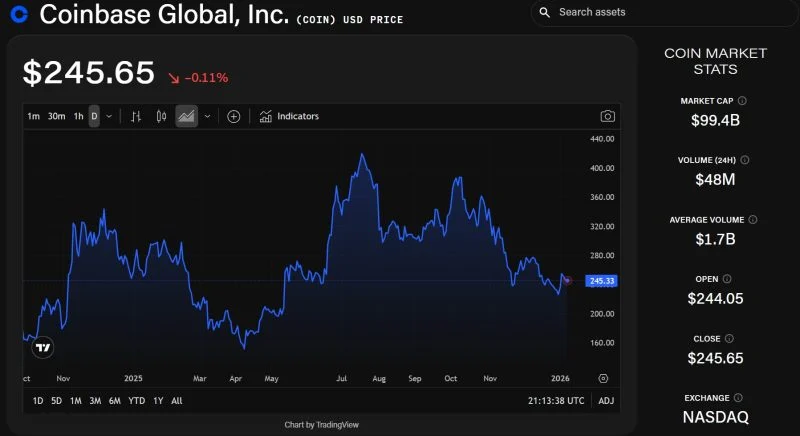Open chart settings gear near time axis
The height and width of the screenshot is (436, 800).
coord(603,378)
